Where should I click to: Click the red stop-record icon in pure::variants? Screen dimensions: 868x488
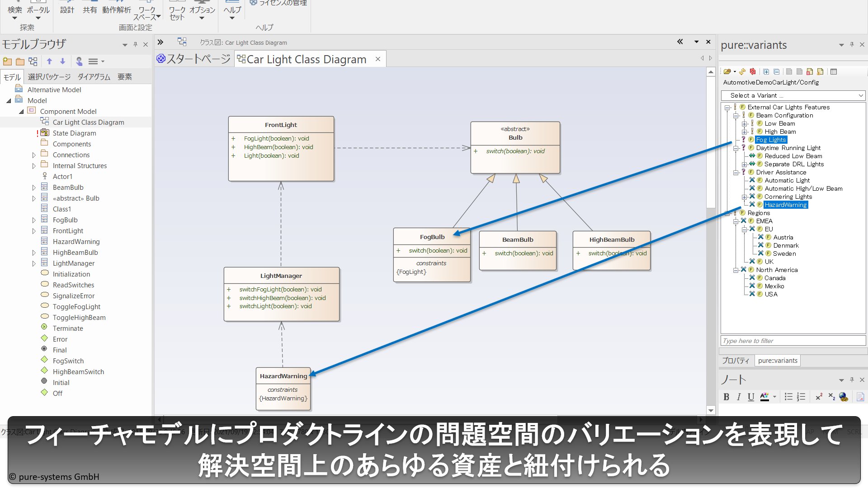(x=753, y=72)
